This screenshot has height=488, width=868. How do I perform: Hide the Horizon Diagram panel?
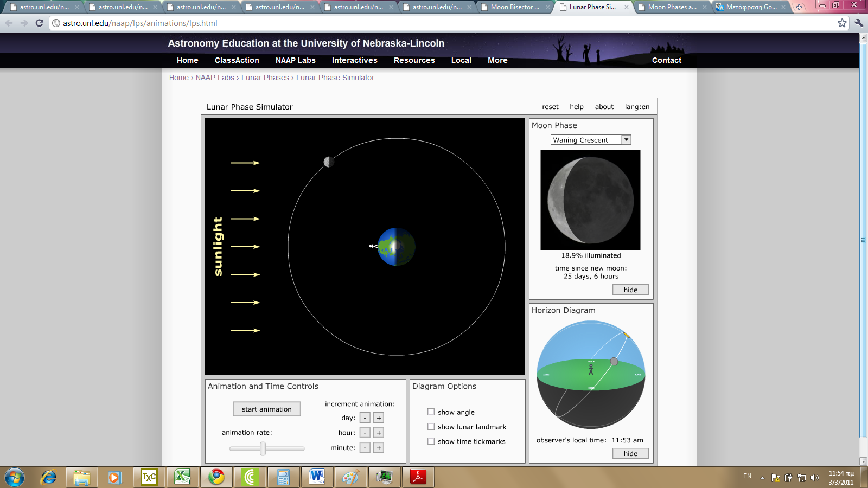point(630,453)
